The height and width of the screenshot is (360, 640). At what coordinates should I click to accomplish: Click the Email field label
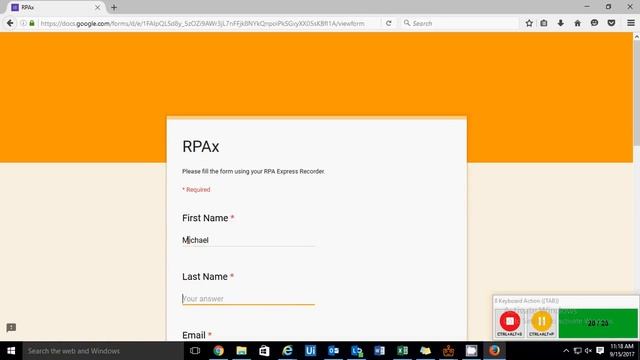pos(194,335)
